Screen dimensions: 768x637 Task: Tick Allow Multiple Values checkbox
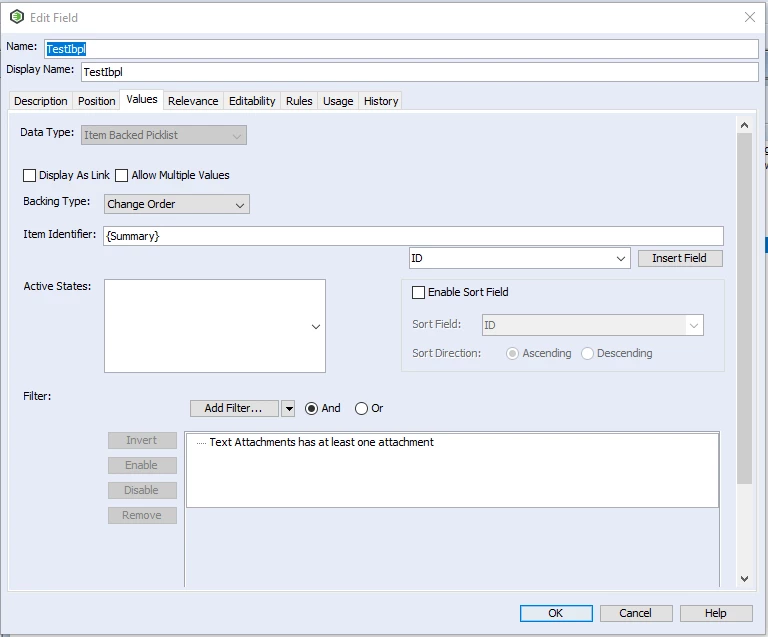[121, 175]
